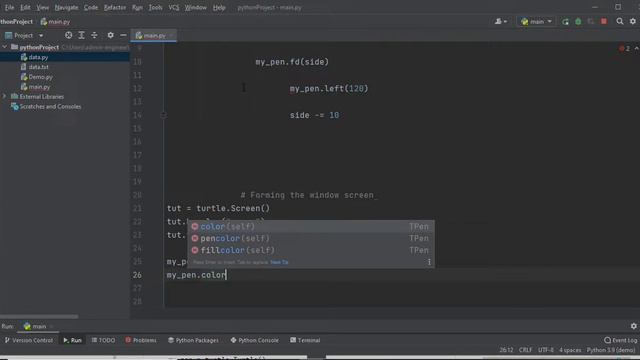
Task: Open the Event Log
Action: [620, 340]
